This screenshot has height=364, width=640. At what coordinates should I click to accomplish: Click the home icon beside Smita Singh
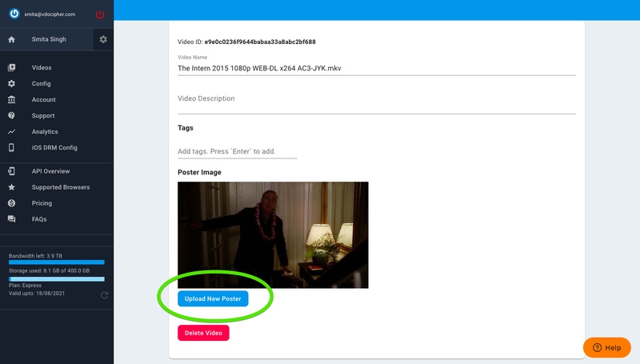tap(11, 39)
